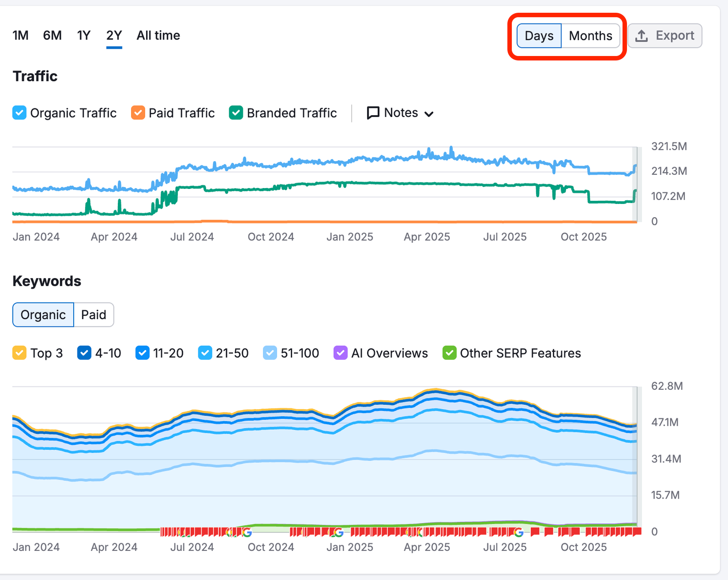This screenshot has width=728, height=580.
Task: Disable the AI Overviews checkbox
Action: pyautogui.click(x=340, y=353)
